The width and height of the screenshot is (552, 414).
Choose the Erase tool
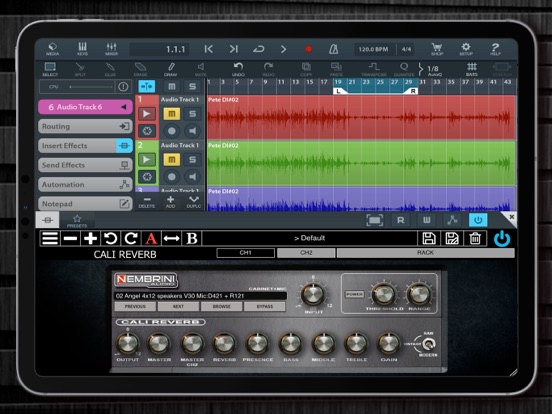point(140,69)
